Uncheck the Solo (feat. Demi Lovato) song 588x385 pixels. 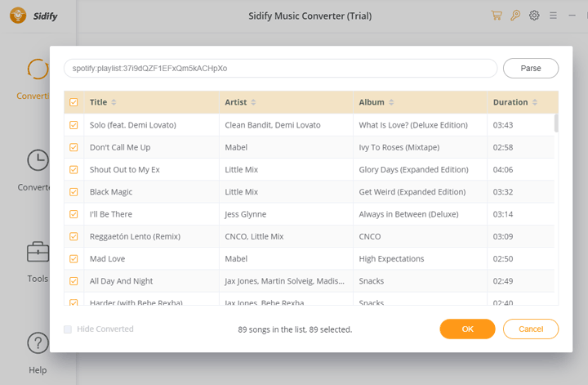73,125
